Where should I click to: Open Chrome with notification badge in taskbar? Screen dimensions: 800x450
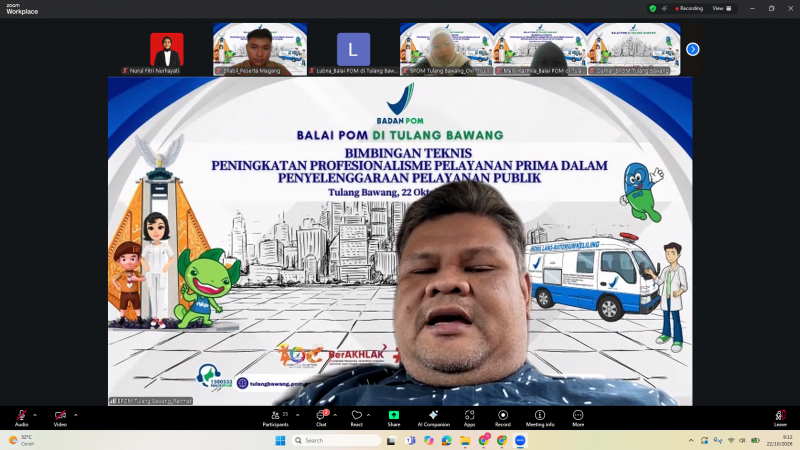coord(484,440)
